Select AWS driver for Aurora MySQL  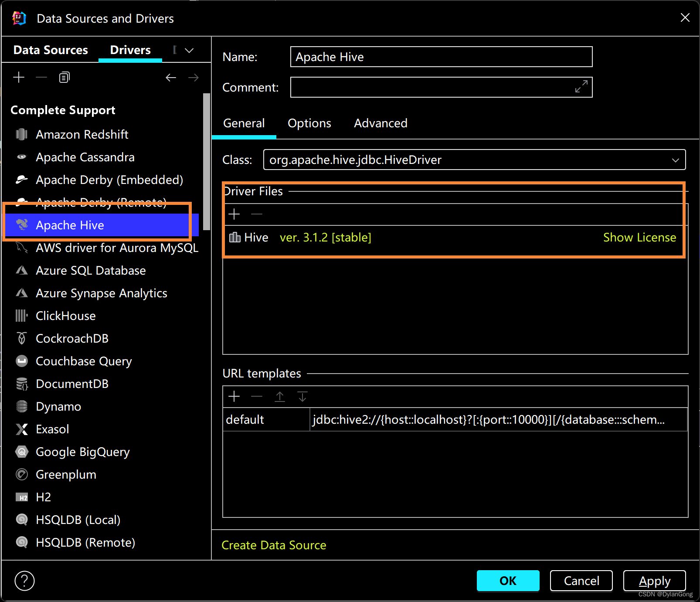point(117,248)
